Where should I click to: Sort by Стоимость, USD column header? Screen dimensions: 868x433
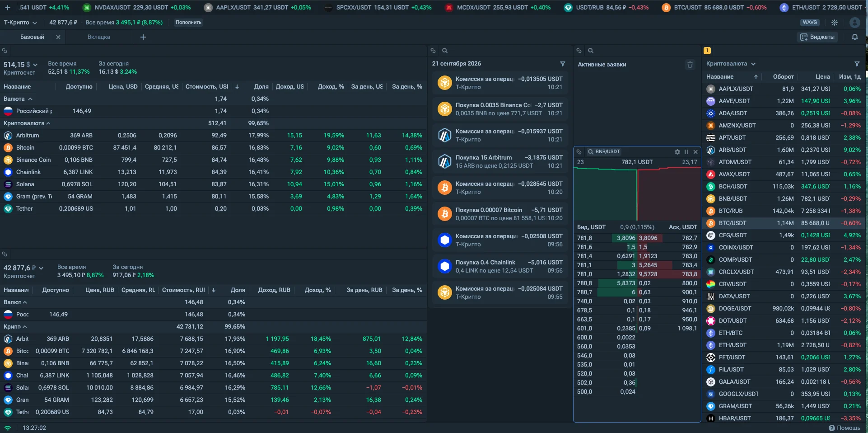pos(207,87)
